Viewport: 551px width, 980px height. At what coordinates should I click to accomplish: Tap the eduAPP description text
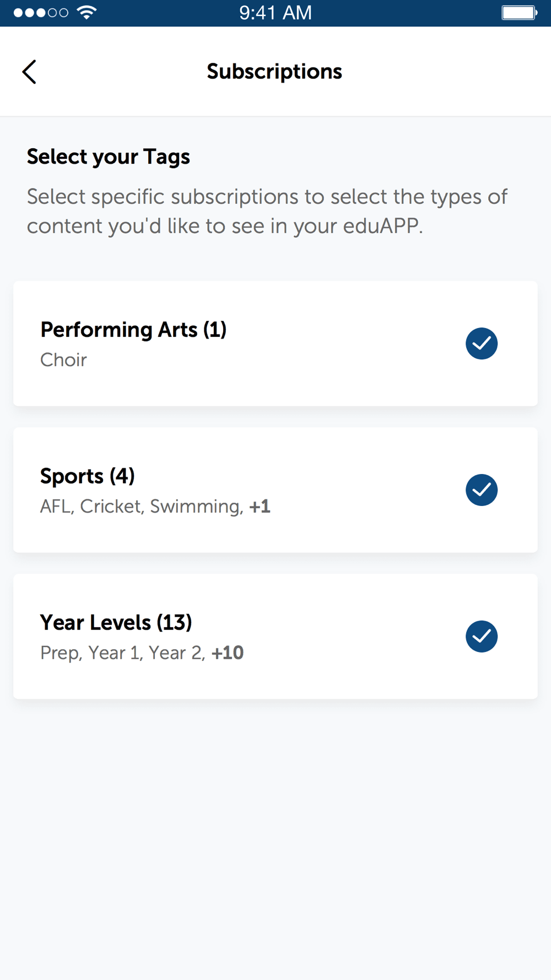pos(267,211)
